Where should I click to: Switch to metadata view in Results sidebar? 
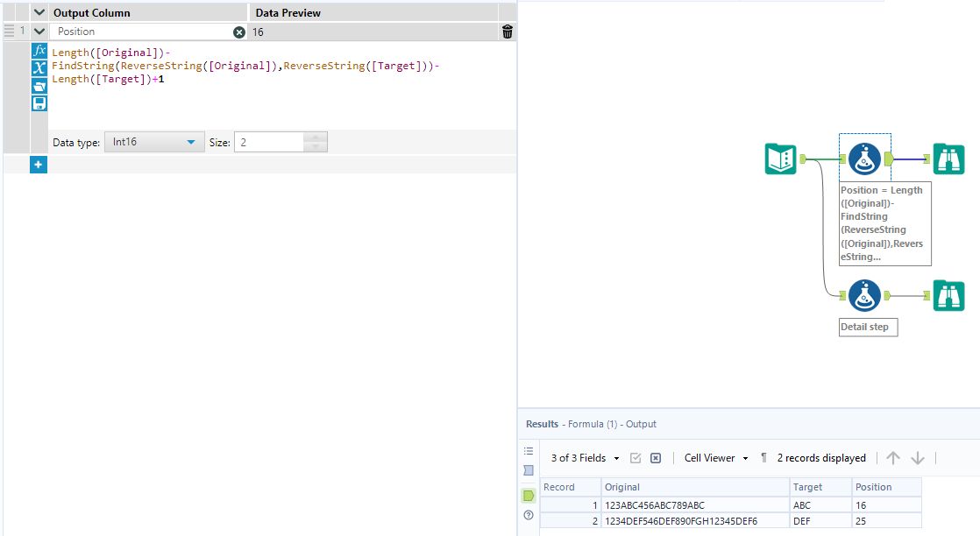point(528,469)
